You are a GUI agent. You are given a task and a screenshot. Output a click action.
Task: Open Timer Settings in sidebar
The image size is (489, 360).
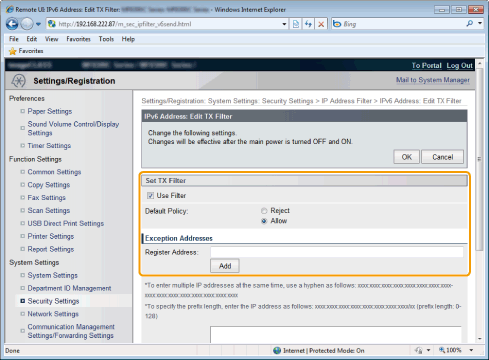pyautogui.click(x=49, y=146)
